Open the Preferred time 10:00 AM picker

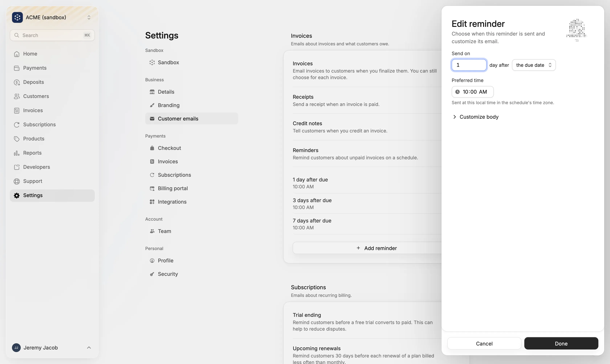tap(472, 92)
